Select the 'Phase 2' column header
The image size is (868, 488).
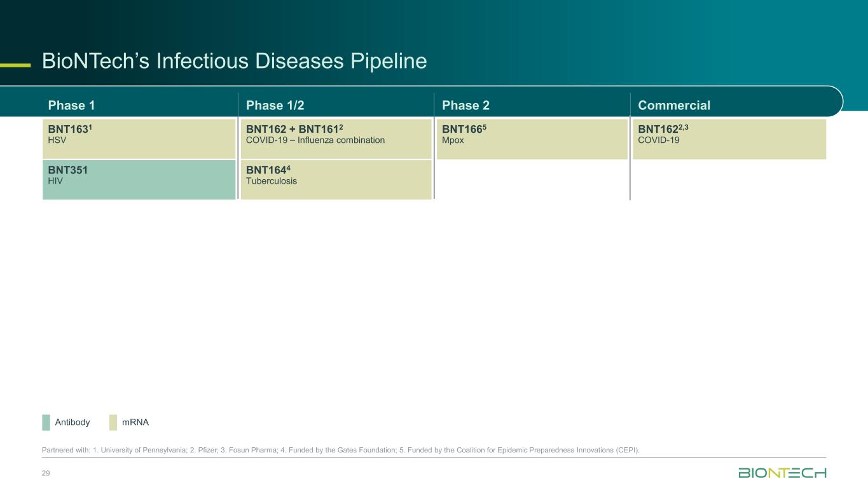[x=465, y=105]
